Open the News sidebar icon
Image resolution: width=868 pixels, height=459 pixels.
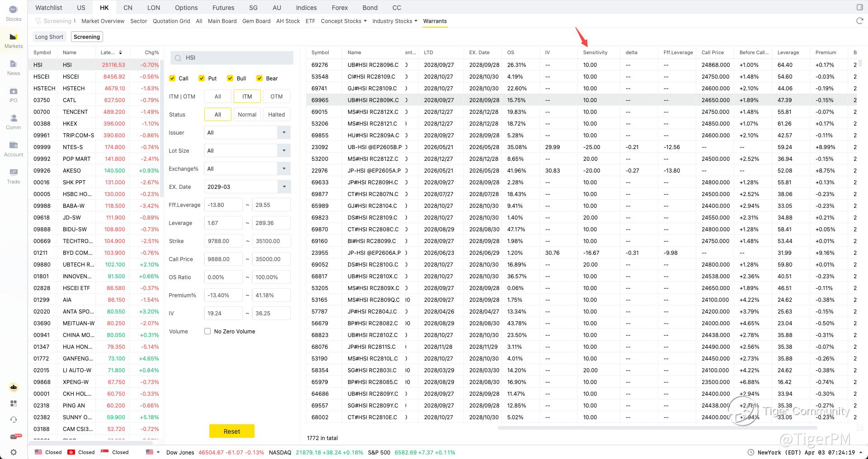[13, 67]
